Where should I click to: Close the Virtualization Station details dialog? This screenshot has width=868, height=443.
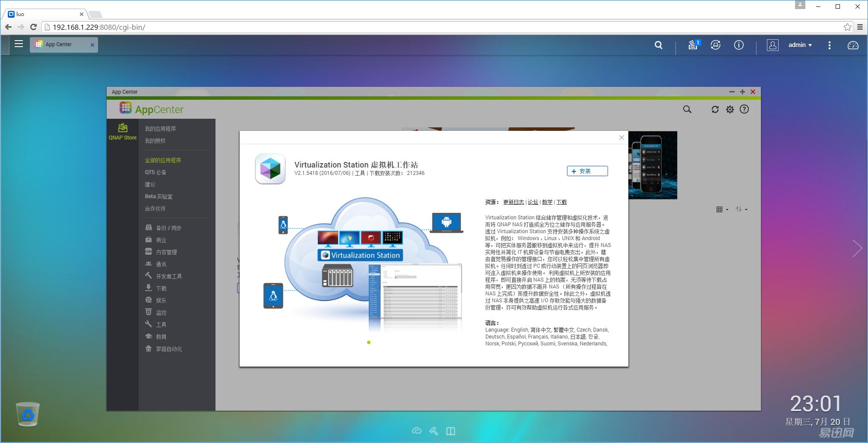pyautogui.click(x=621, y=137)
